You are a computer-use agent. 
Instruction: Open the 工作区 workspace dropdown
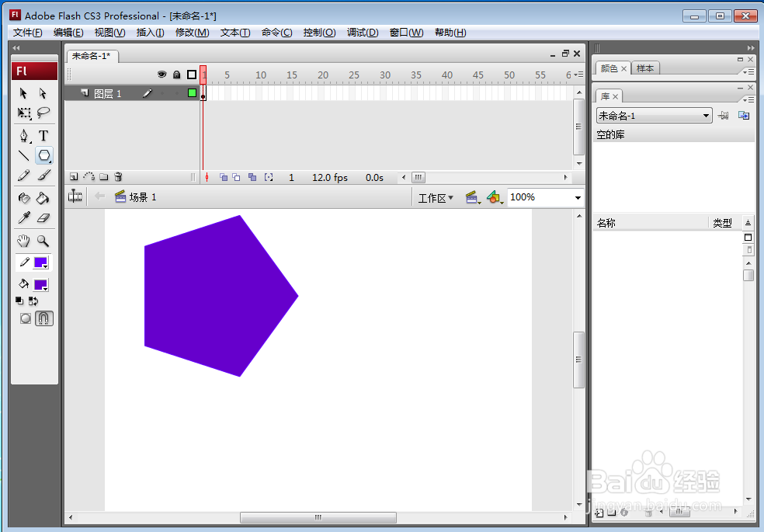[x=436, y=198]
